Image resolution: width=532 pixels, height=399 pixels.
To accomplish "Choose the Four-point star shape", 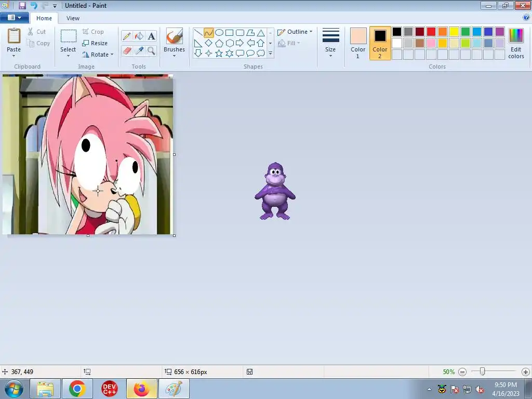I will click(x=209, y=54).
